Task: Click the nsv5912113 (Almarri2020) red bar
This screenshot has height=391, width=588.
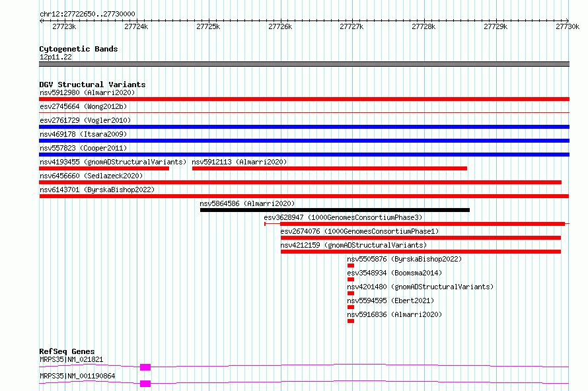Action: pos(330,168)
